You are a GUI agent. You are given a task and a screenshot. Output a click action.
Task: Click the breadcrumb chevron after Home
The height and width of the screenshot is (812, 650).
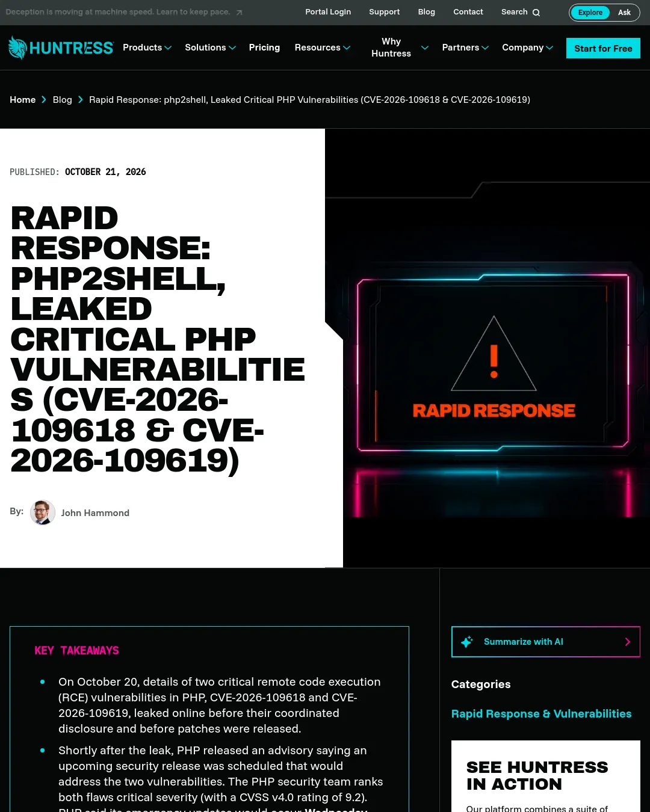[x=44, y=100]
